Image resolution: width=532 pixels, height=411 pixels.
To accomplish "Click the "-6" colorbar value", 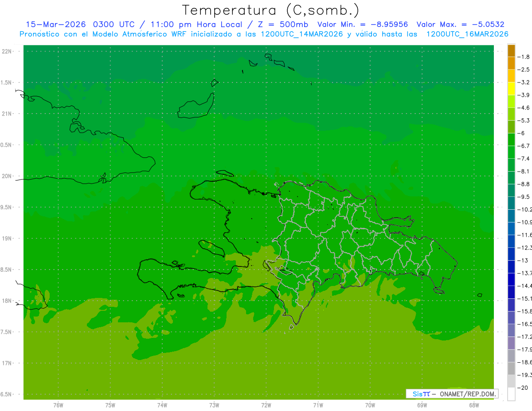I will pyautogui.click(x=521, y=133).
